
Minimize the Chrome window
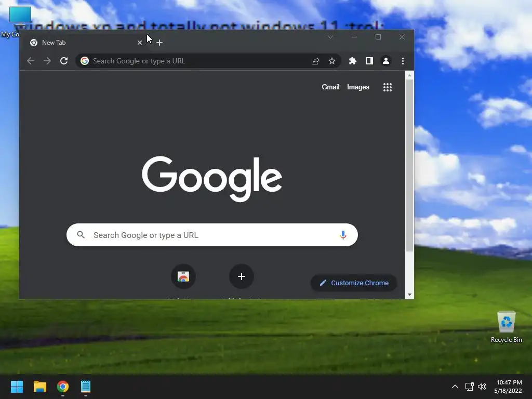pos(354,37)
